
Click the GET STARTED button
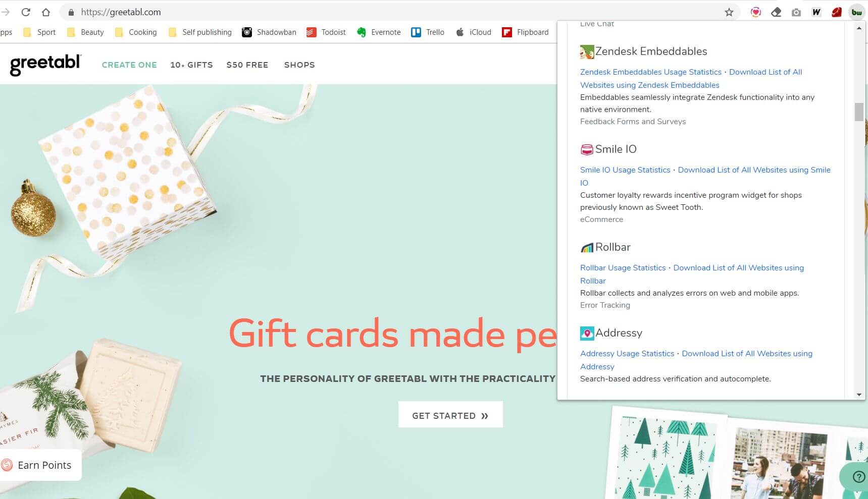[x=450, y=415]
